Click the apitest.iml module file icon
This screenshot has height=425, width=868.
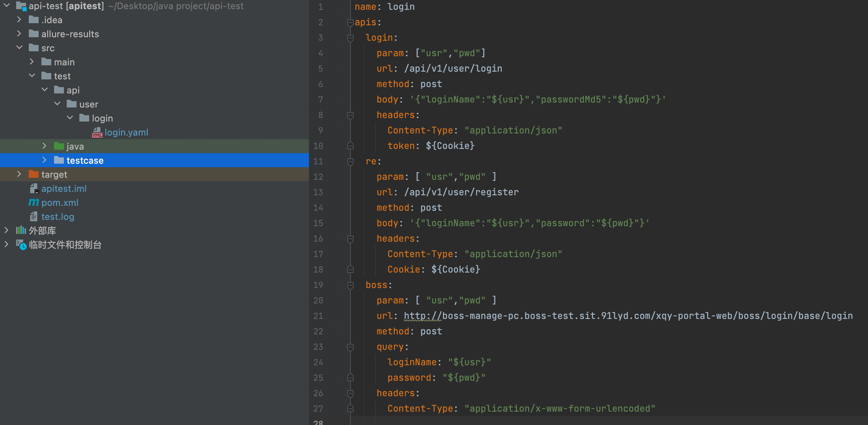(34, 189)
